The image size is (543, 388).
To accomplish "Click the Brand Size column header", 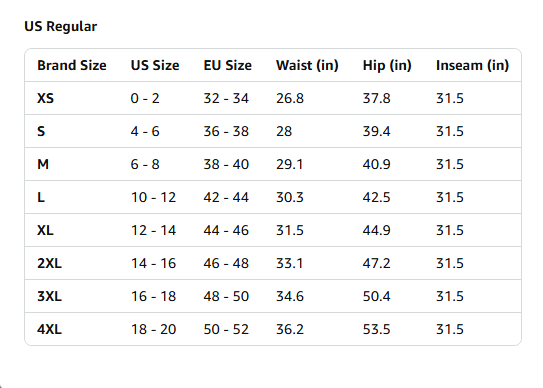I will pos(72,65).
